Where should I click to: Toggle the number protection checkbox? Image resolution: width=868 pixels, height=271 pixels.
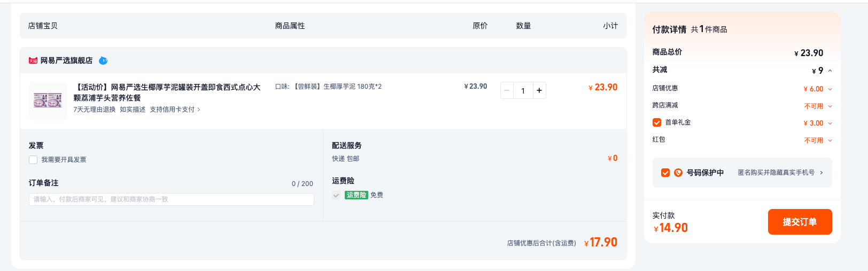click(665, 173)
